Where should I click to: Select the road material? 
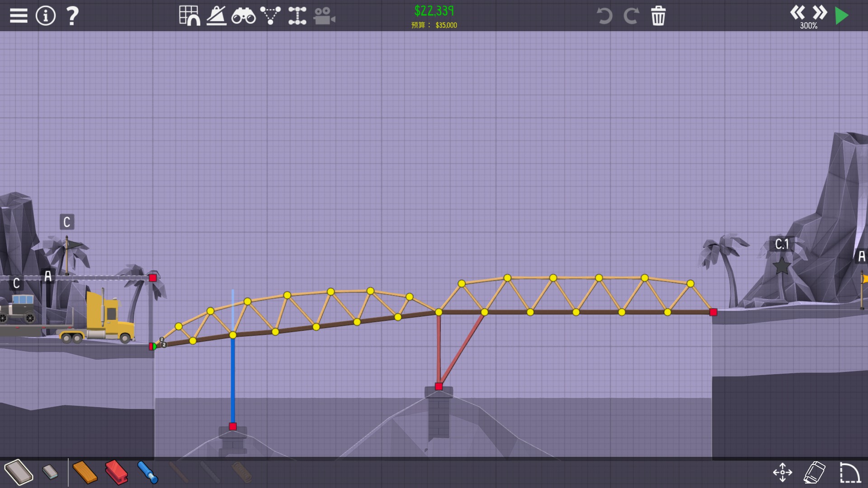tap(19, 472)
